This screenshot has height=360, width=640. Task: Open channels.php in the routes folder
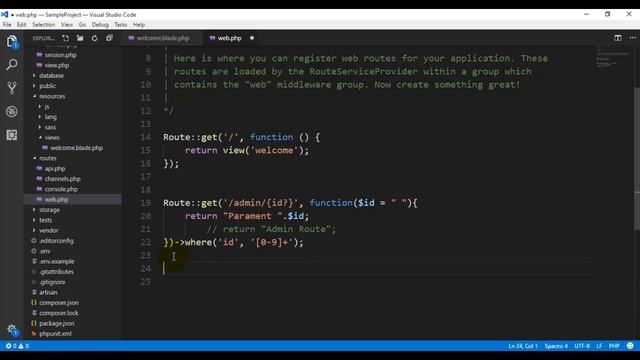[62, 179]
